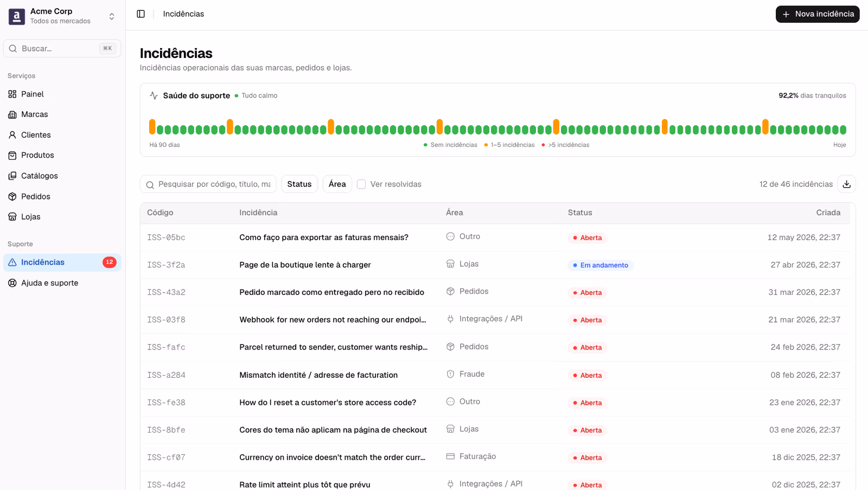Image resolution: width=868 pixels, height=490 pixels.
Task: Click code ISS-3f2a
Action: point(166,265)
